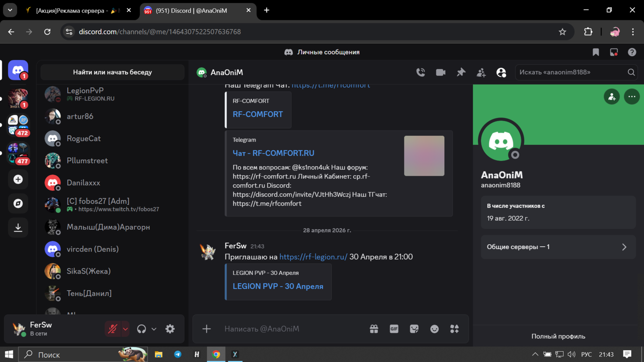Open full profile button

coord(558,336)
